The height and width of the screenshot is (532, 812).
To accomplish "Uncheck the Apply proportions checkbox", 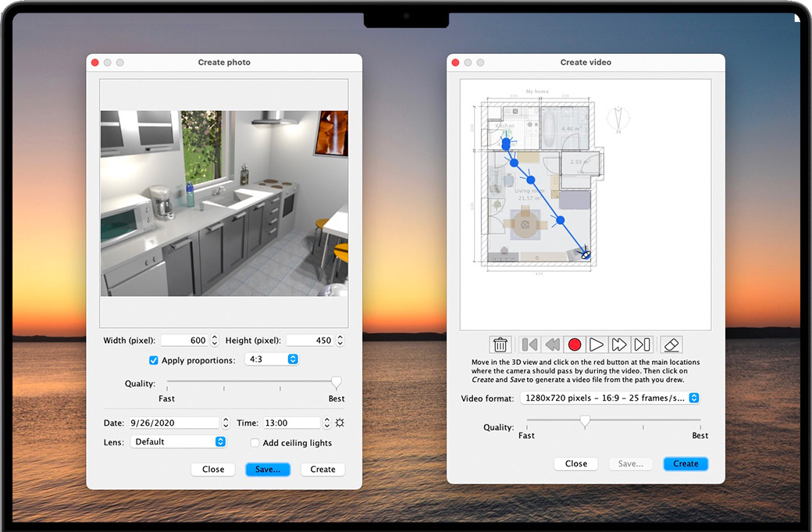I will coord(154,360).
